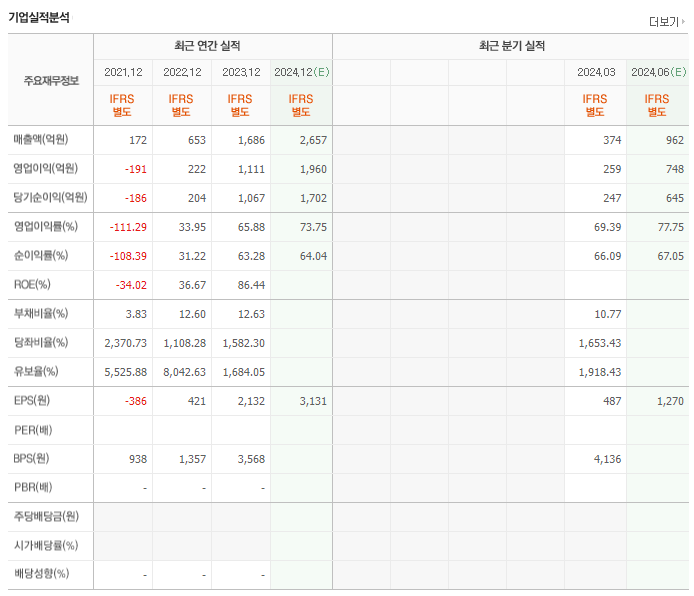694x596 pixels.
Task: Select the 부채비율(%) row label
Action: [41, 313]
